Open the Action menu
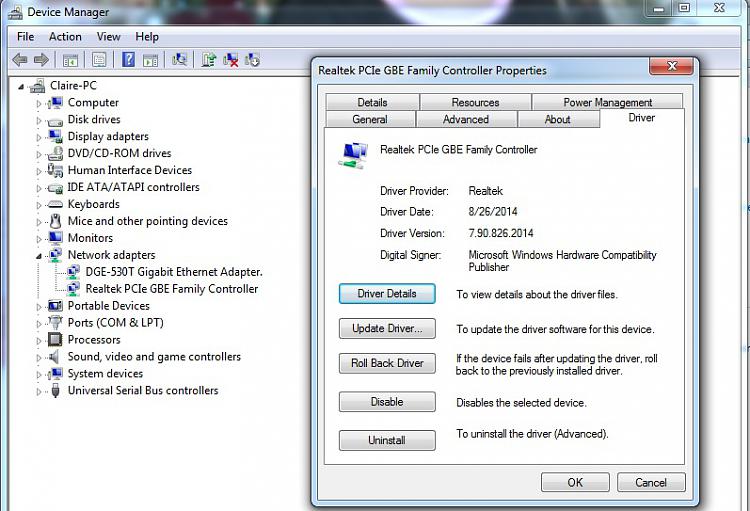 point(65,37)
